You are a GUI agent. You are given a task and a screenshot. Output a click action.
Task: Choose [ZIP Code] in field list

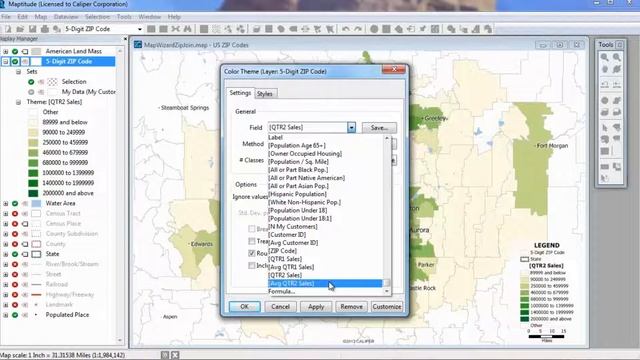point(325,251)
